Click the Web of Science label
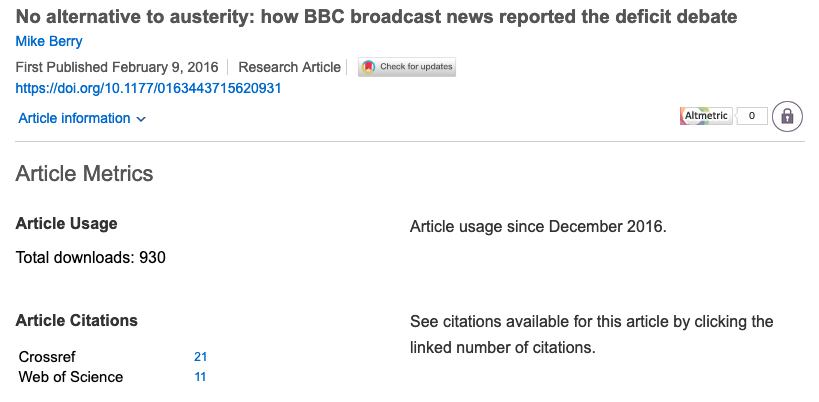 pyautogui.click(x=71, y=377)
